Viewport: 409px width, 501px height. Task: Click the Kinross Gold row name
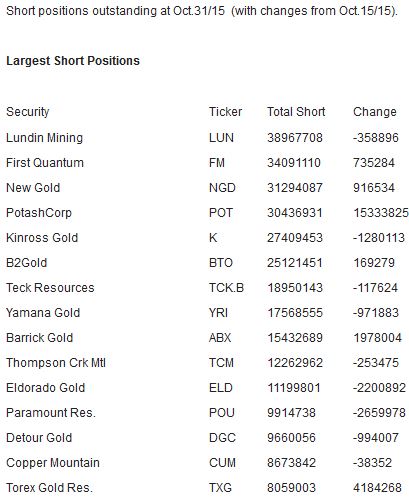(42, 238)
